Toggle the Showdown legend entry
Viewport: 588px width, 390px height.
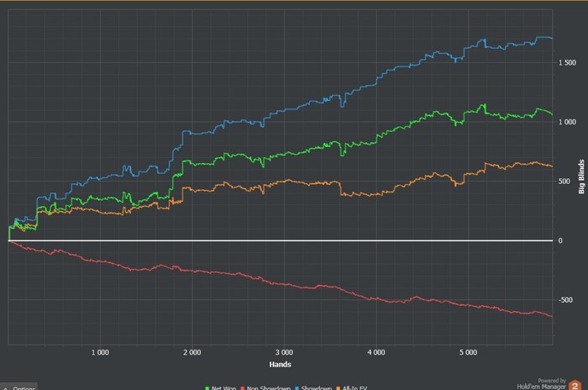pos(313,387)
